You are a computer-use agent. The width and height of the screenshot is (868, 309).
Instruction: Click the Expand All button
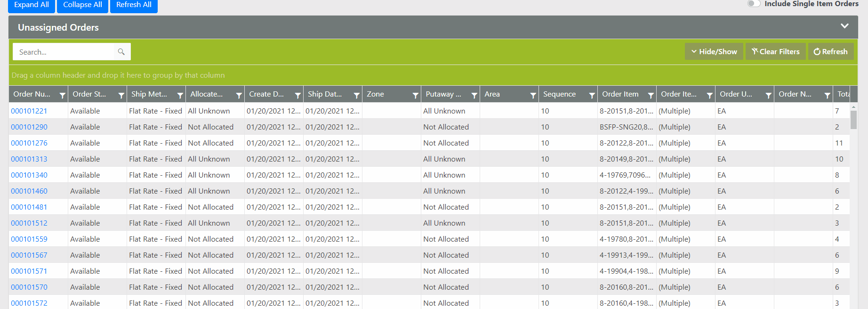32,5
